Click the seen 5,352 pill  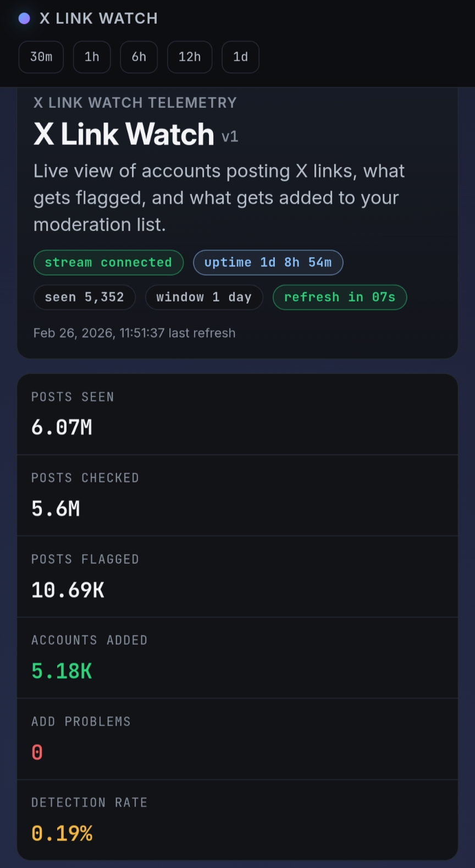click(x=84, y=298)
